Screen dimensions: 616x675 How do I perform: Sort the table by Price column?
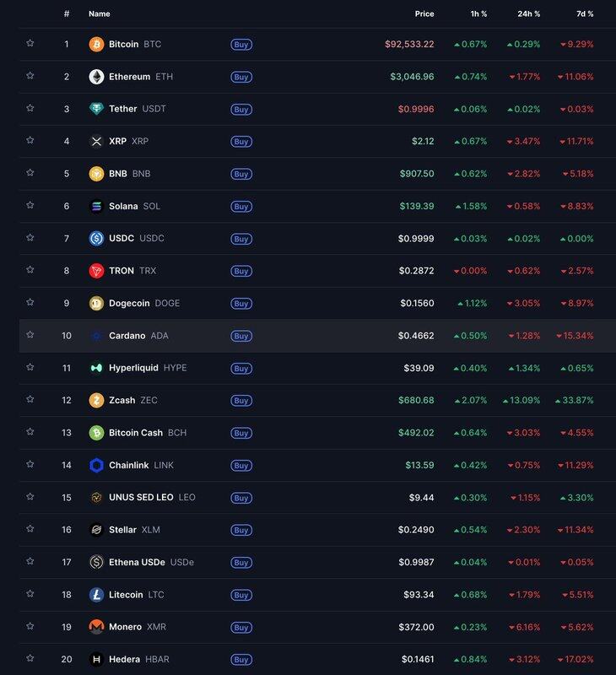point(424,13)
